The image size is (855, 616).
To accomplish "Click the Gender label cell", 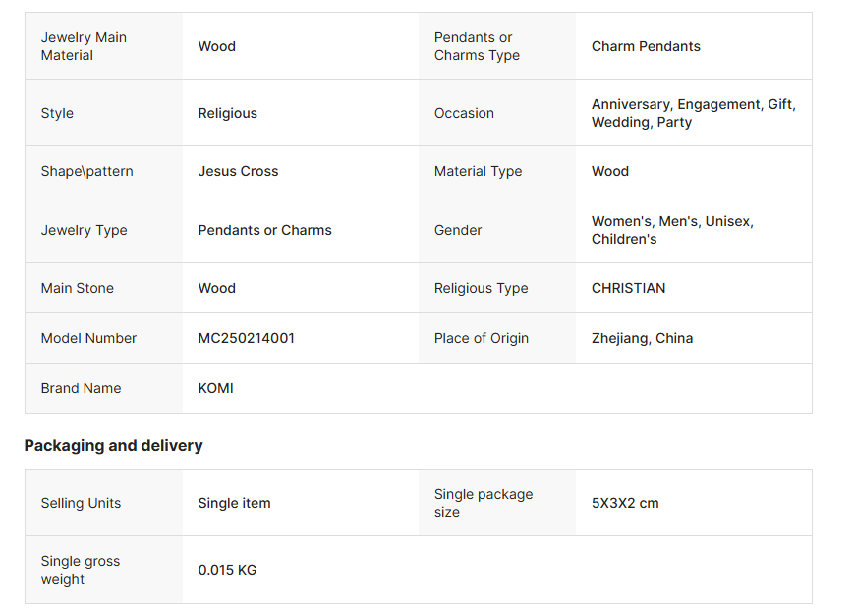I will click(458, 230).
